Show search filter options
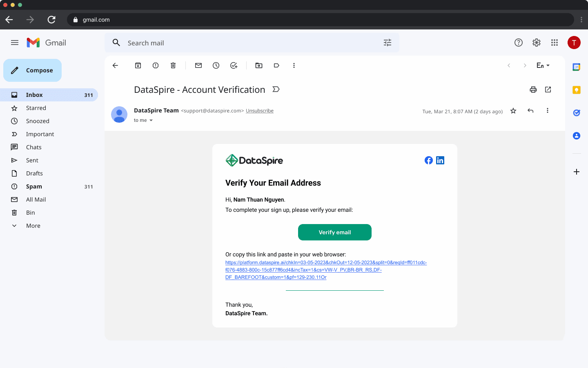Screen dimensions: 588x368 point(388,43)
